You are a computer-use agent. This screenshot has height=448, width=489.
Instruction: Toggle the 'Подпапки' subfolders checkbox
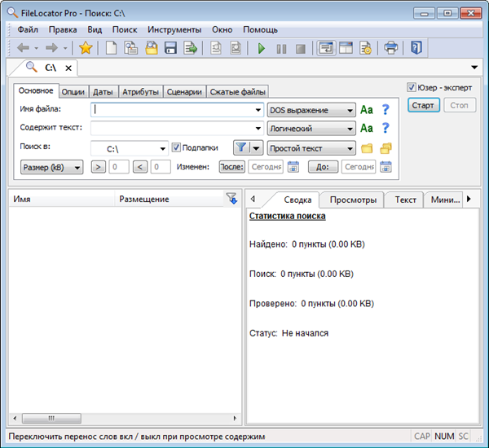pyautogui.click(x=176, y=147)
